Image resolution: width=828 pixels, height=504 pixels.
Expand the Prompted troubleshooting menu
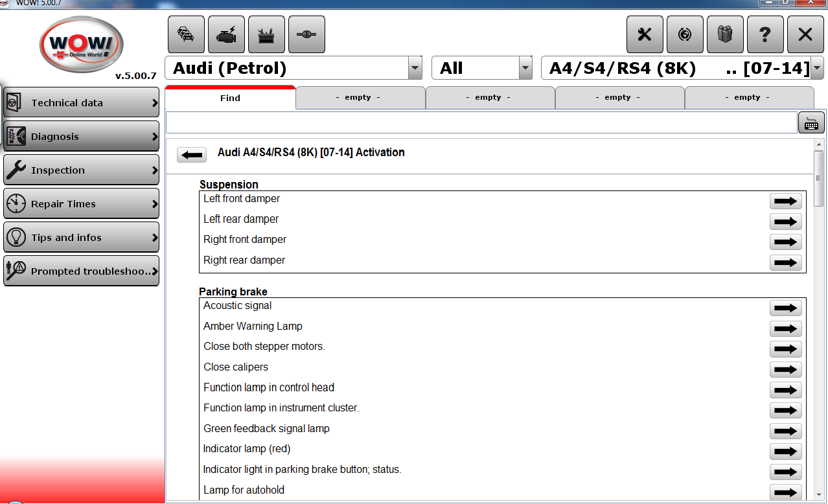click(81, 271)
